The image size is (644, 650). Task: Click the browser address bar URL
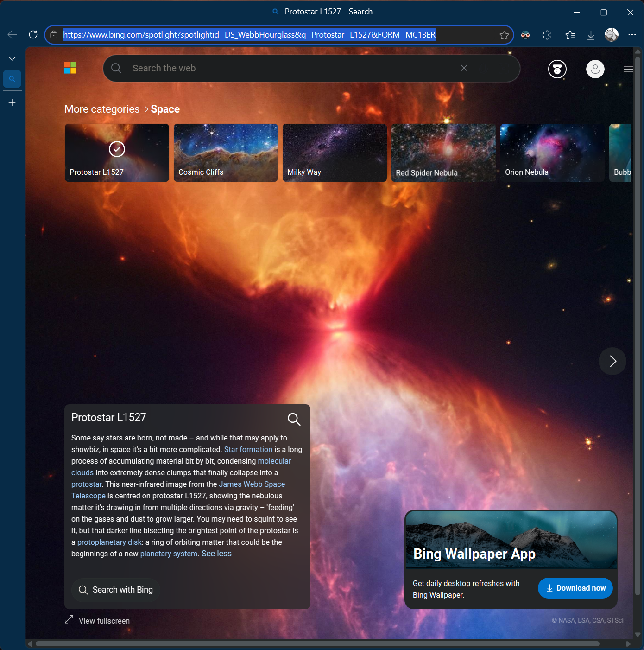249,35
